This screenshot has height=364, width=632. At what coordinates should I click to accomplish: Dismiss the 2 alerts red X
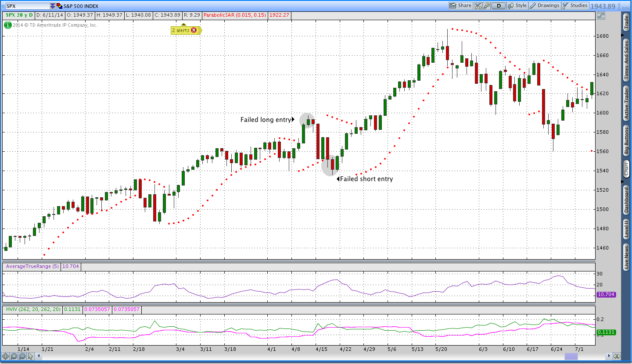(194, 30)
